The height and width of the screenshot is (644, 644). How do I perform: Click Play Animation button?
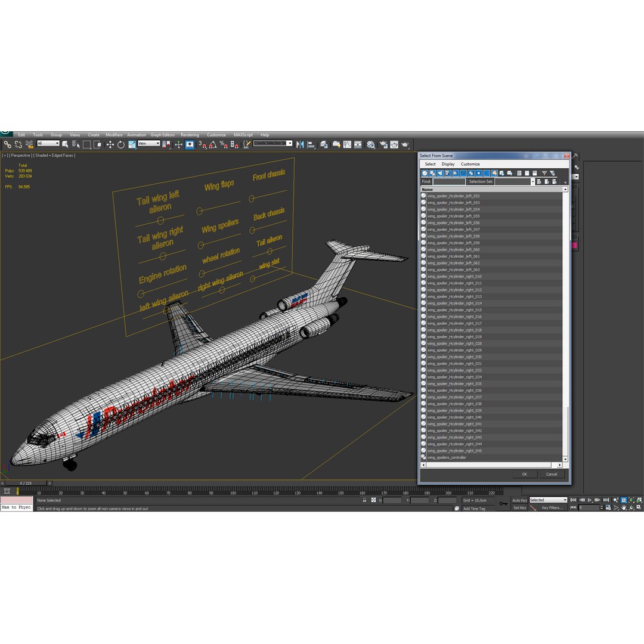click(x=590, y=500)
